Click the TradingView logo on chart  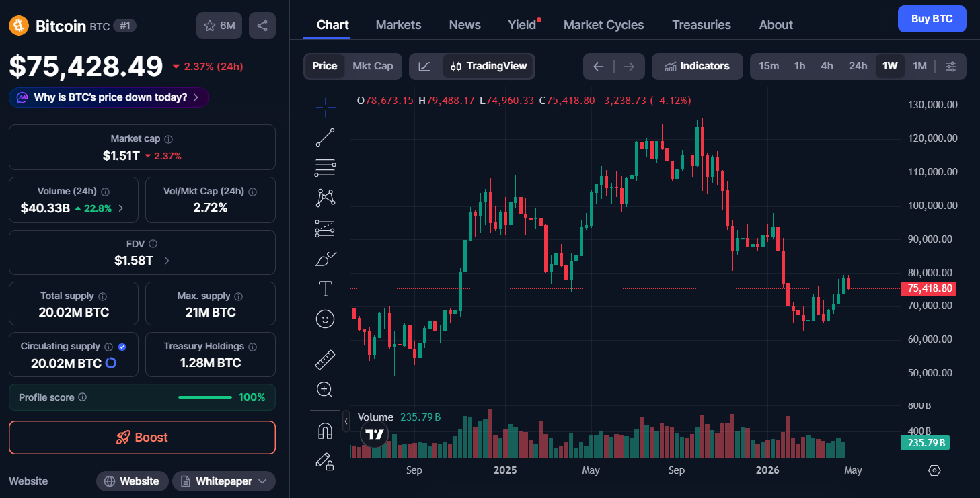[374, 434]
